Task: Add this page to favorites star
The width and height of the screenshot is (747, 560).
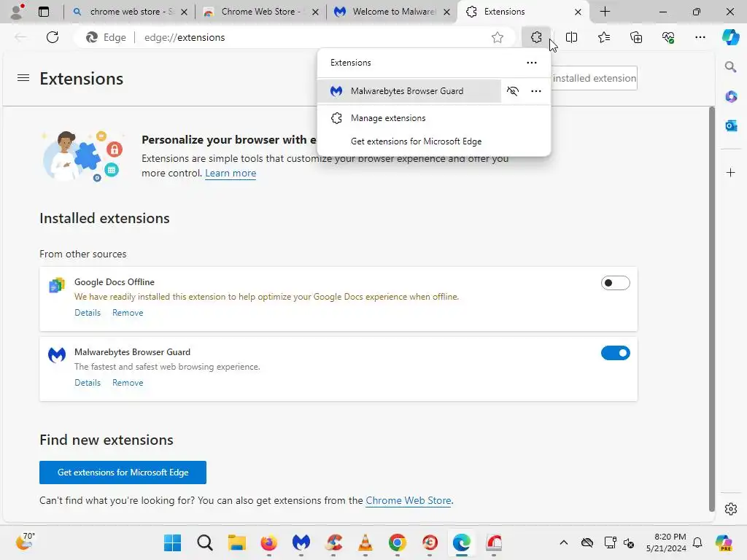Action: (498, 37)
